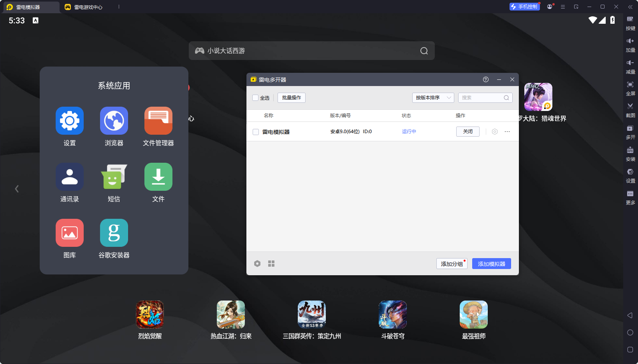This screenshot has height=364, width=638.
Task: Click the 截图 screenshot scissors icon
Action: 630,106
